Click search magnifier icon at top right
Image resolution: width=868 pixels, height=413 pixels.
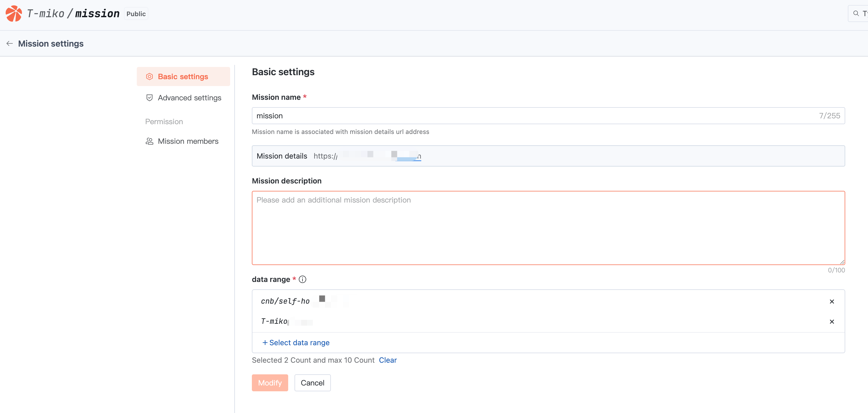click(x=856, y=14)
